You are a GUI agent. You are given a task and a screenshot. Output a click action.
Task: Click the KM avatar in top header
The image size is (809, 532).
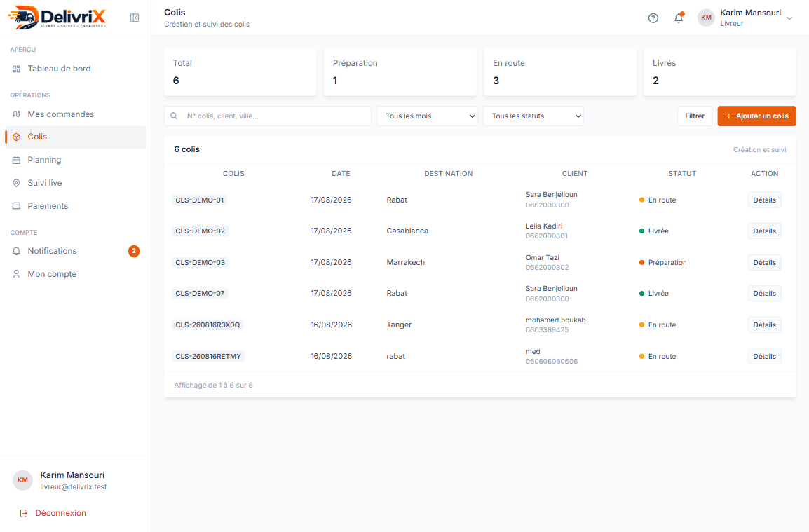pos(707,18)
